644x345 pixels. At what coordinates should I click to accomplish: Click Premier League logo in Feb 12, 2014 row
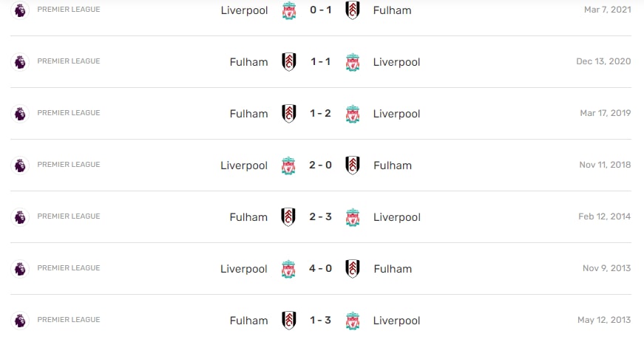click(x=20, y=217)
